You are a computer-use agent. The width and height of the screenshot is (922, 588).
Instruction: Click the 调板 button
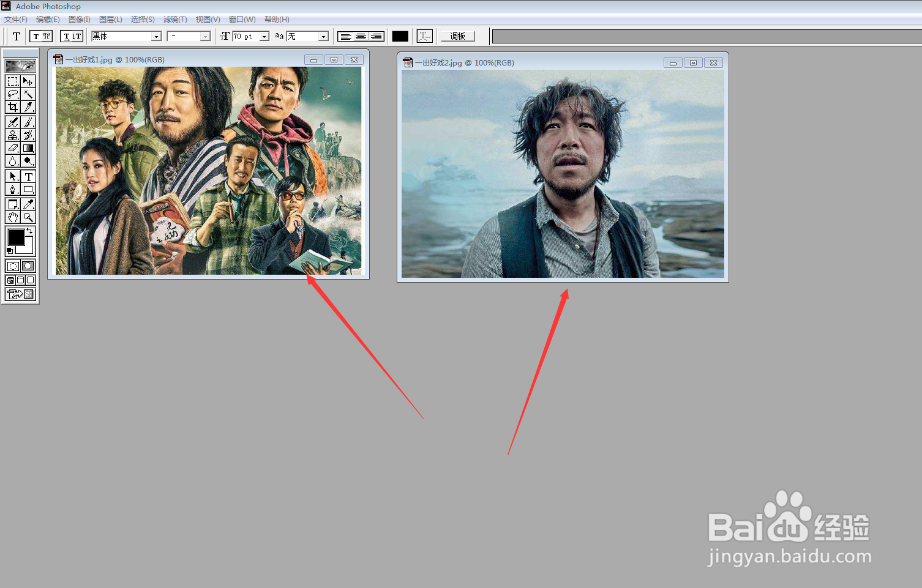coord(458,36)
